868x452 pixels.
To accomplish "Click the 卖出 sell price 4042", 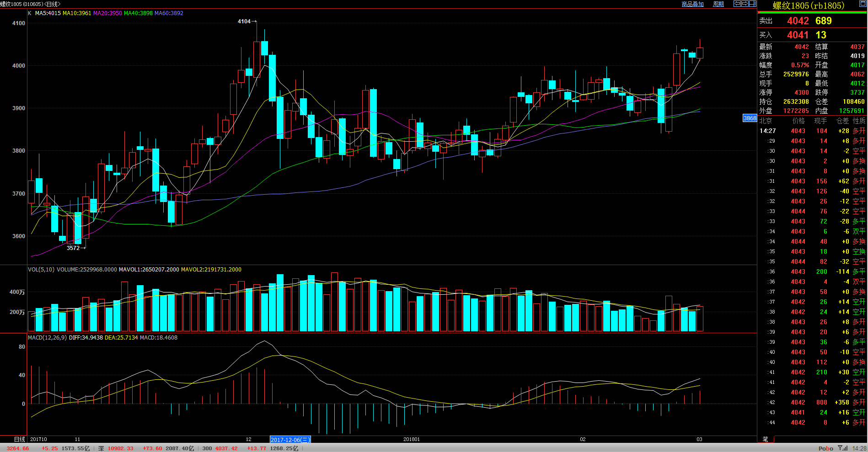I will (798, 21).
